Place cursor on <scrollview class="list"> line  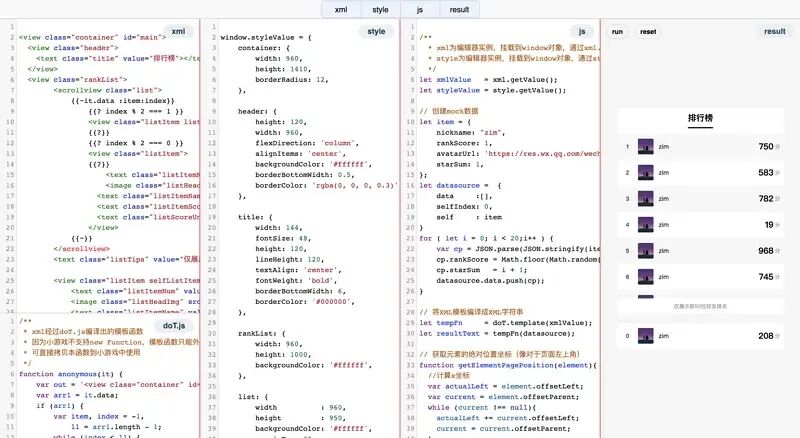(108, 90)
